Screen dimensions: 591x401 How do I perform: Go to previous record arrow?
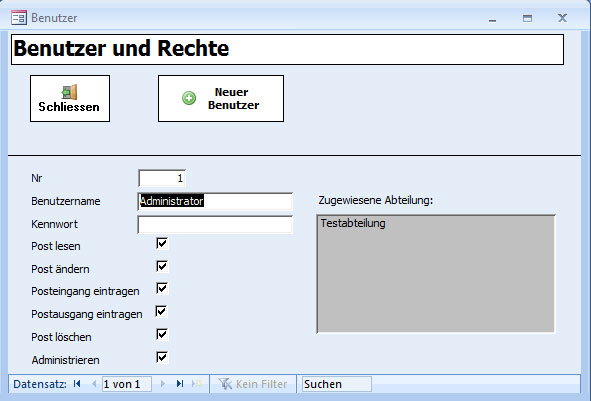click(94, 384)
